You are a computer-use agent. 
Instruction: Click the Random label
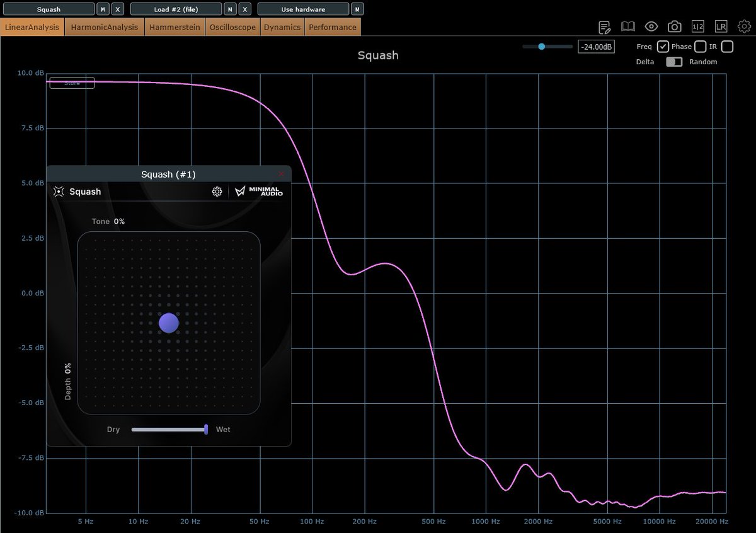coord(703,62)
